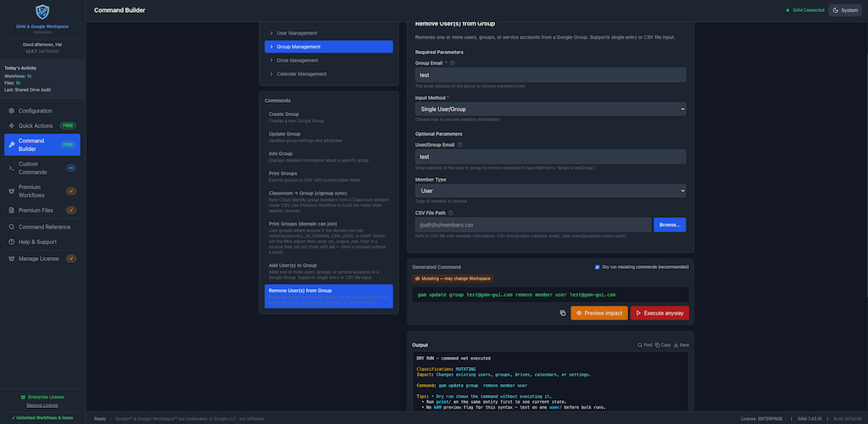The width and height of the screenshot is (868, 424).
Task: Click the play icon on Execute anyway button
Action: point(638,313)
